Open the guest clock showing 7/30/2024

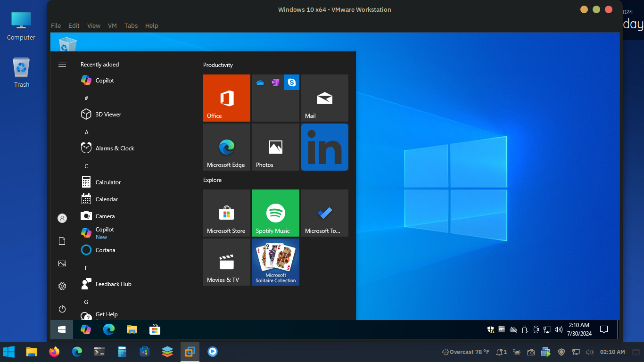click(x=579, y=329)
